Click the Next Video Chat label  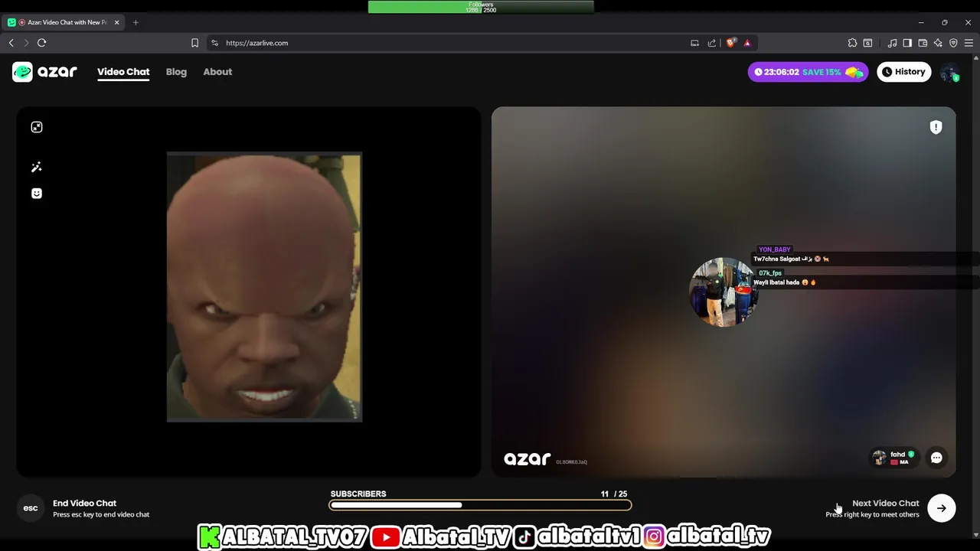tap(885, 503)
